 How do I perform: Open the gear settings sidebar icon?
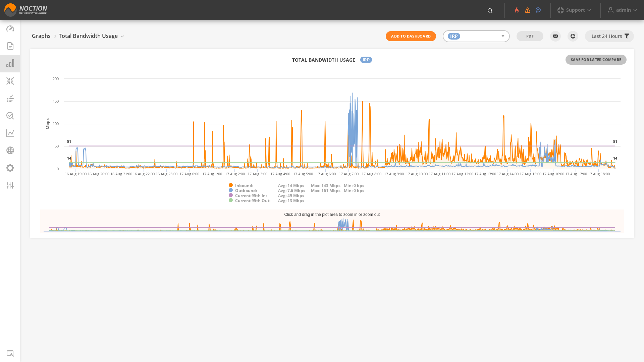click(10, 168)
